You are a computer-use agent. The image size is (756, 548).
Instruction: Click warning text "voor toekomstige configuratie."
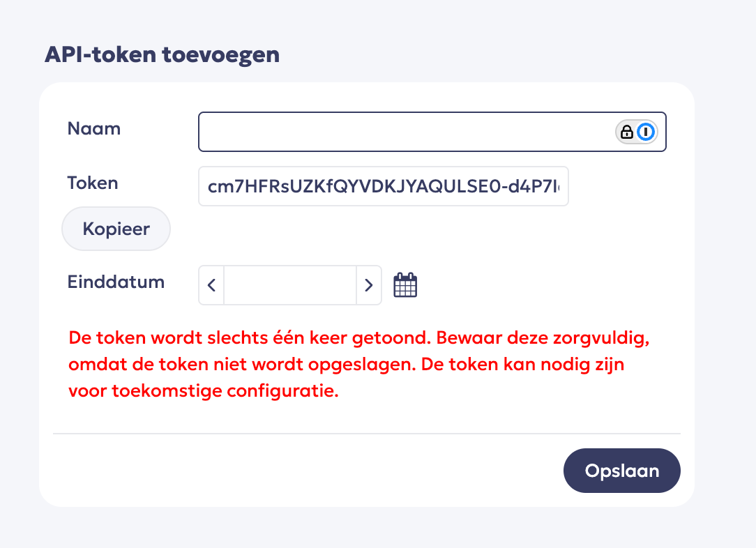(x=204, y=390)
